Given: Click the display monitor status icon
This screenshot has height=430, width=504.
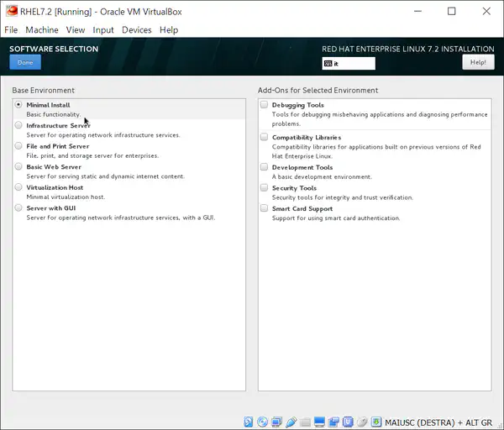Looking at the screenshot, I should pyautogui.click(x=320, y=422).
